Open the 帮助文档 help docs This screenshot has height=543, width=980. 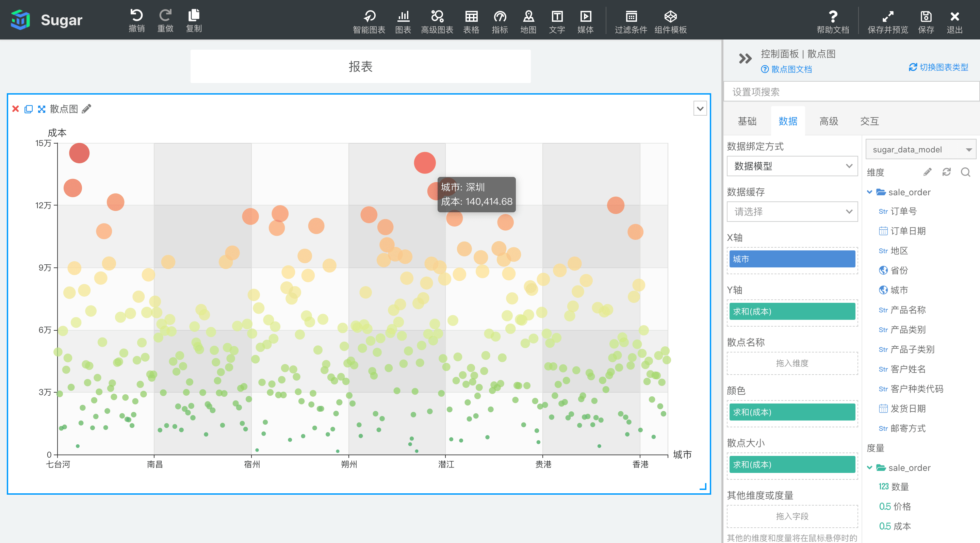point(833,22)
